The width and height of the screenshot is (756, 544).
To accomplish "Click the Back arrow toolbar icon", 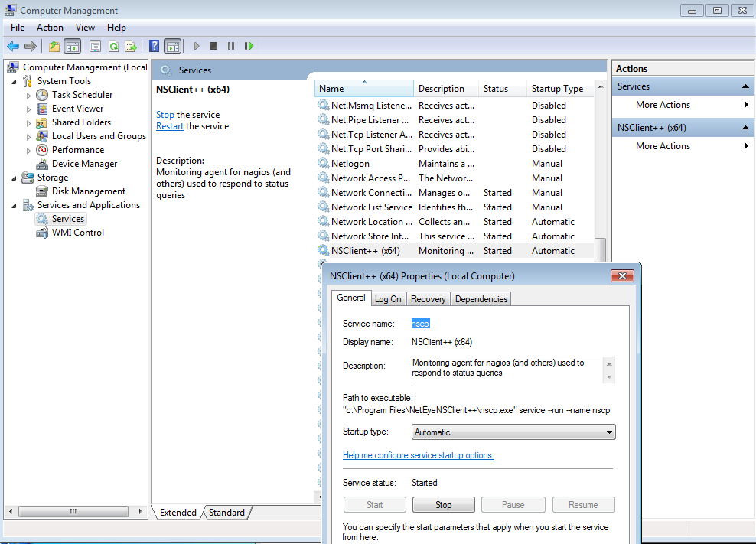I will pyautogui.click(x=13, y=47).
